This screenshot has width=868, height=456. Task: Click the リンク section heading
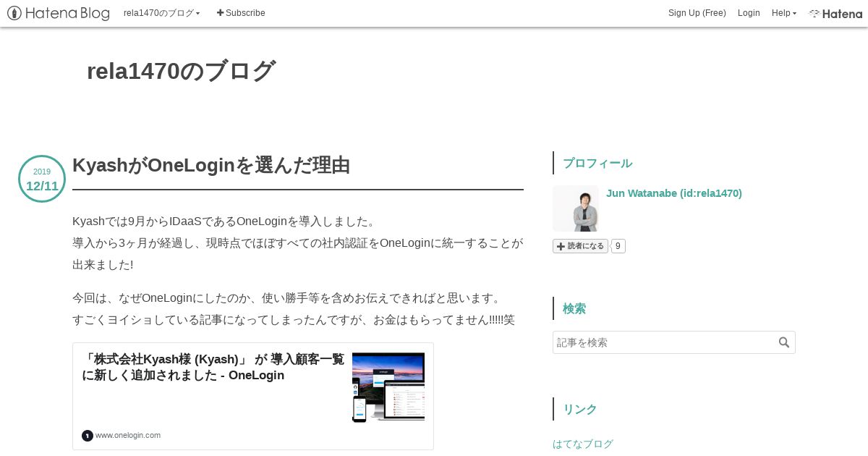pyautogui.click(x=580, y=409)
